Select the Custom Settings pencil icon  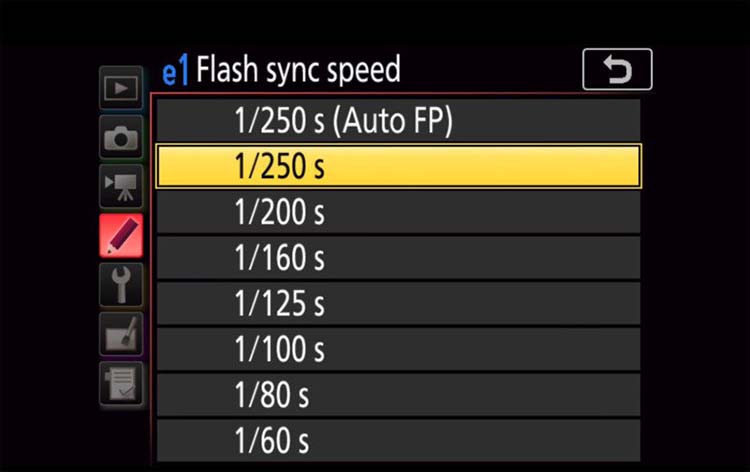121,236
